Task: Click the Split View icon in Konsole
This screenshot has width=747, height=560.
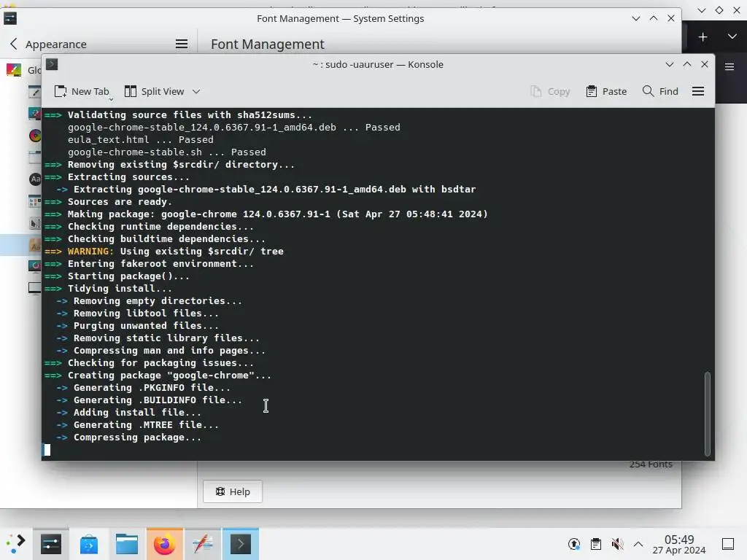Action: (130, 91)
